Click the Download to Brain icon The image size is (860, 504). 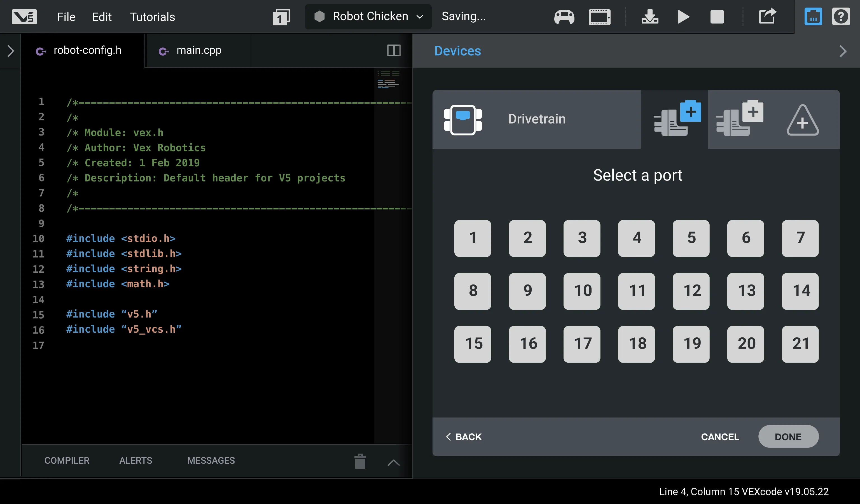[649, 17]
